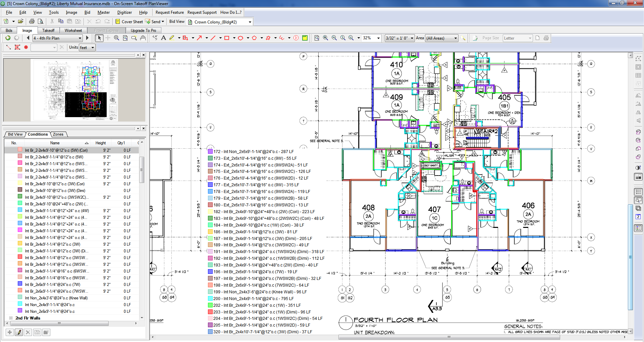Switch to the Zones tab
The height and width of the screenshot is (342, 644).
tap(58, 134)
